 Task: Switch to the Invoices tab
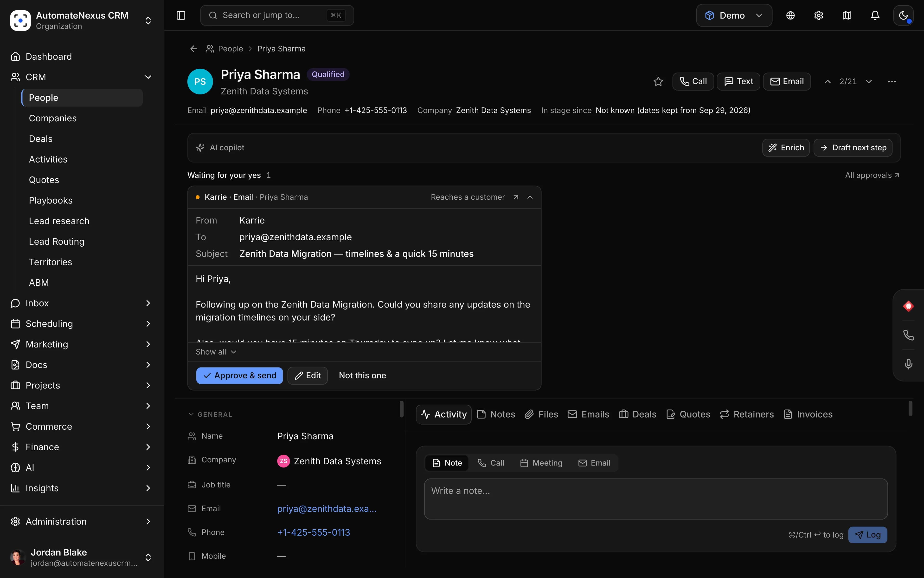pos(808,414)
